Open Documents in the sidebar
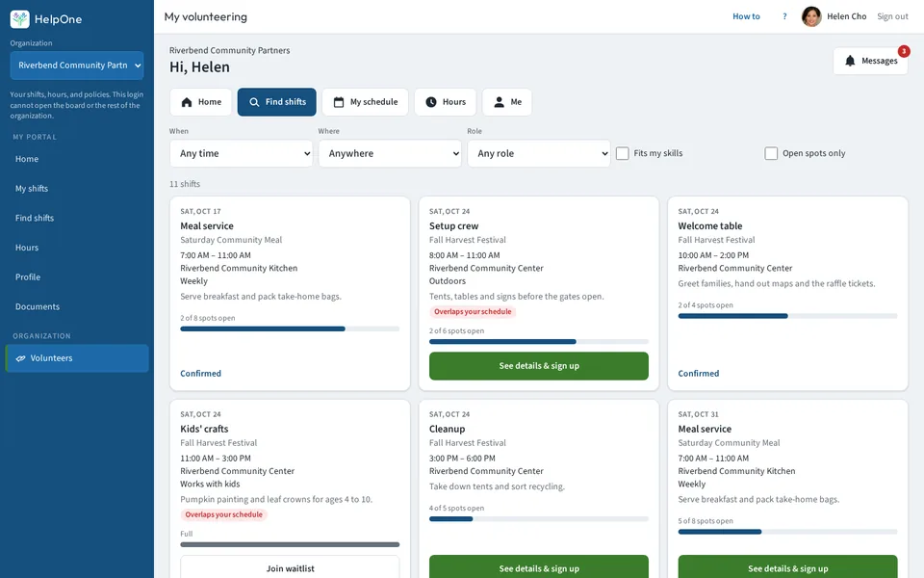This screenshot has height=578, width=924. point(77,306)
